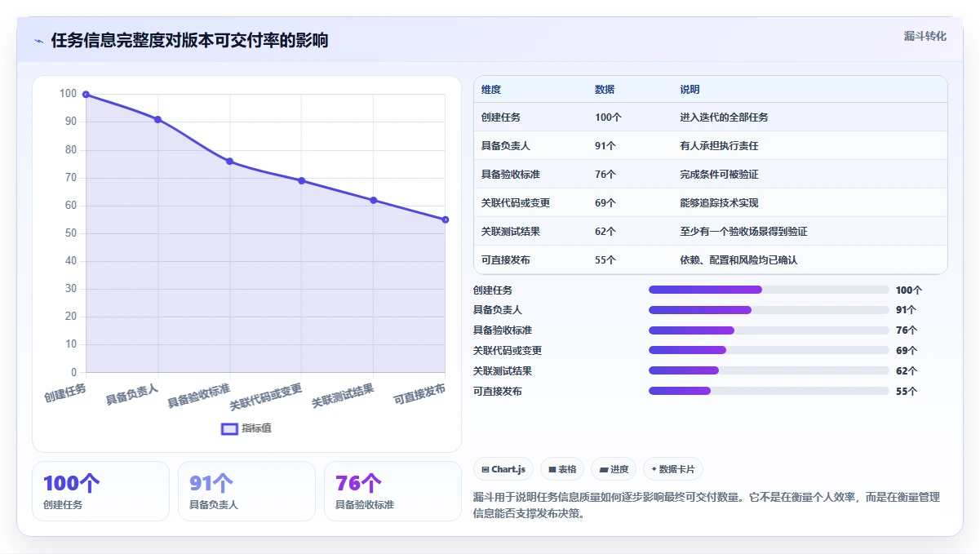Screen dimensions: 980x554
Task: Click the 91个 value in the table
Action: [605, 146]
